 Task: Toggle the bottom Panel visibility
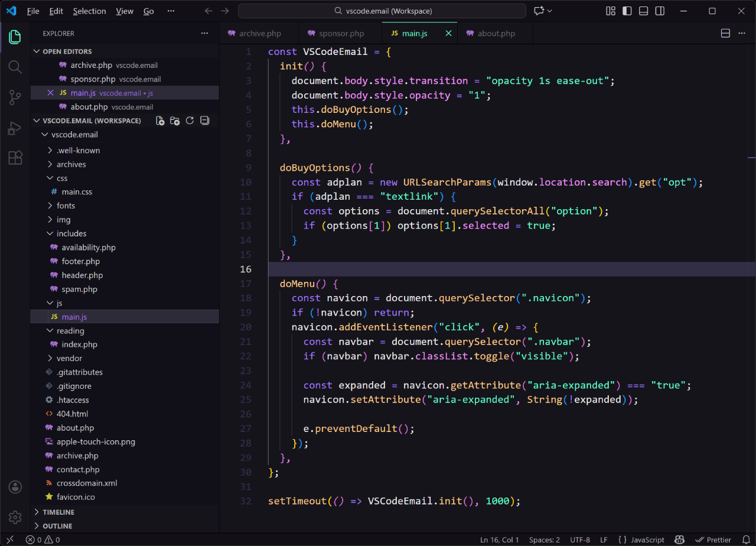(x=643, y=11)
